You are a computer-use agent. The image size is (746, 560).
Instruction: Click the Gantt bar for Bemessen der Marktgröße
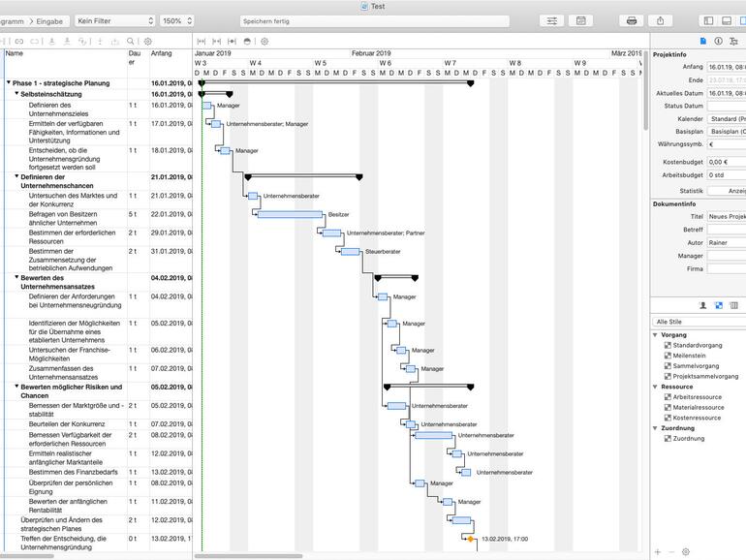397,406
